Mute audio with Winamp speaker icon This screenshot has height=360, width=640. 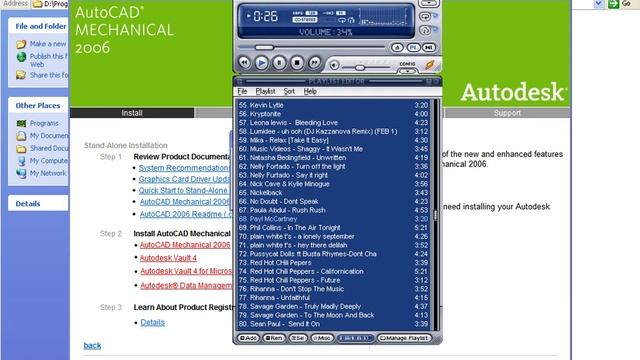(x=334, y=65)
